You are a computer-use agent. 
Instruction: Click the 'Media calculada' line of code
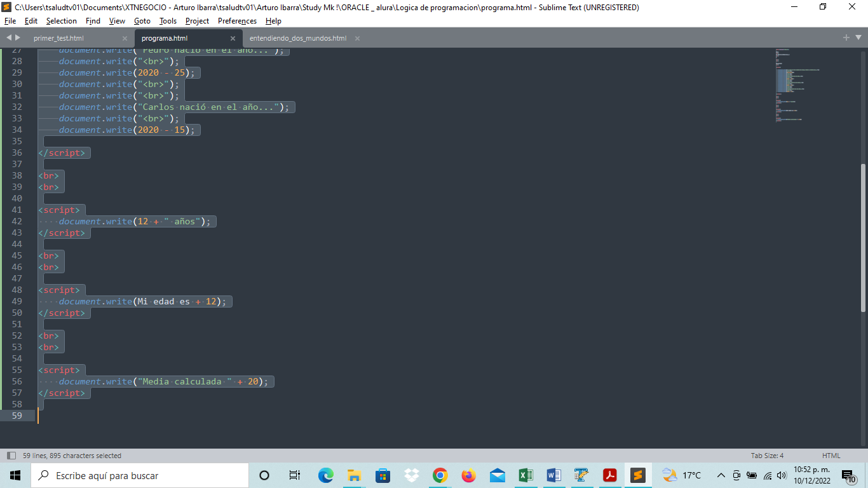164,381
